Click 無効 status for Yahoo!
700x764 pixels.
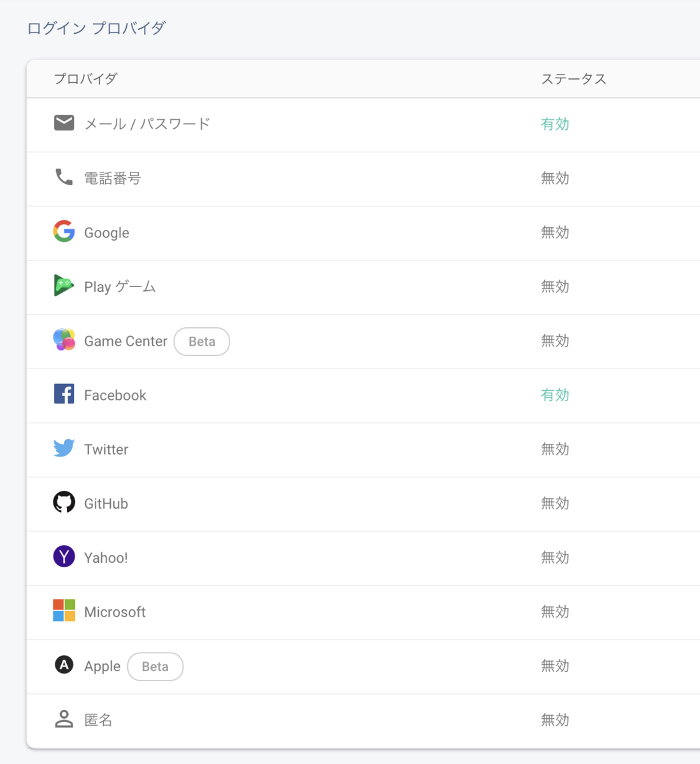tap(555, 557)
